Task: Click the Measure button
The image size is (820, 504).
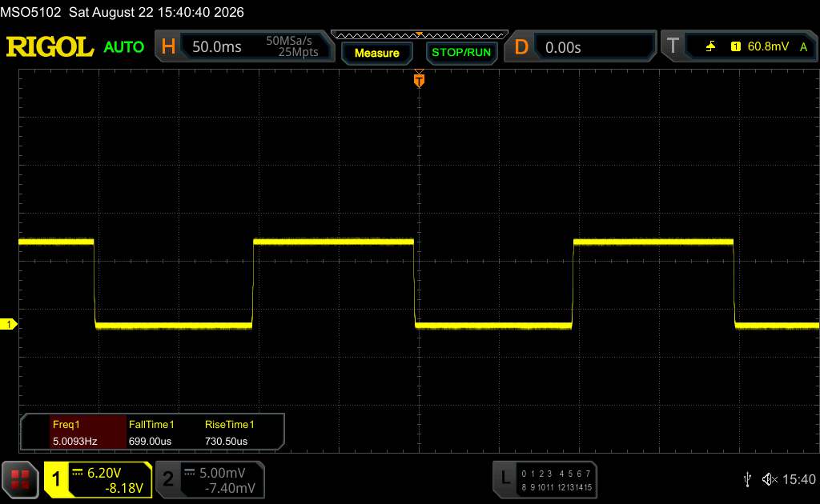Action: tap(376, 53)
